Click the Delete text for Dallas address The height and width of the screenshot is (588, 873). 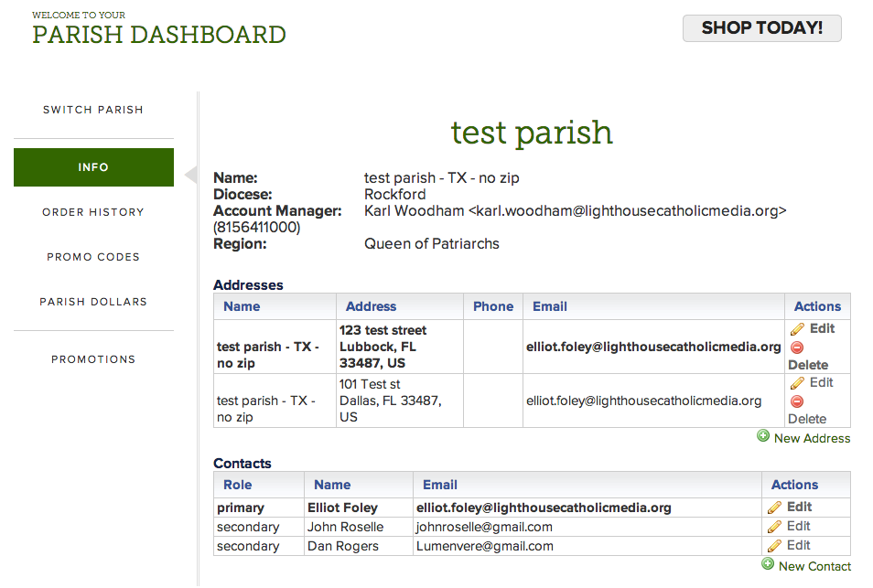pyautogui.click(x=807, y=419)
